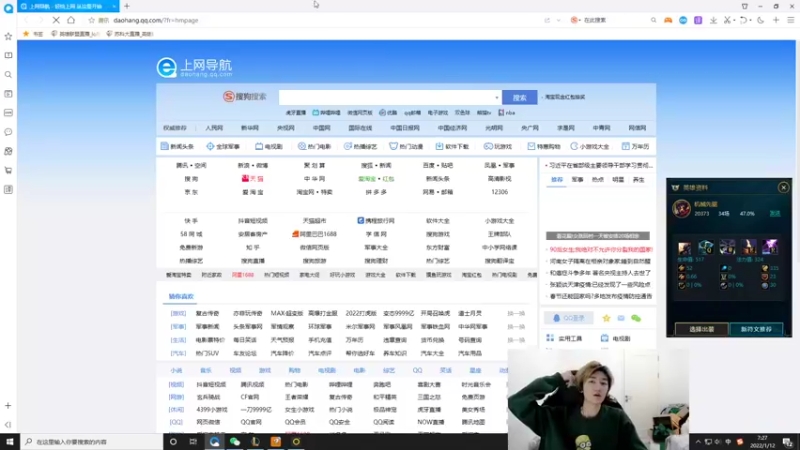
Task: Click the blue 搜索 search button
Action: [519, 97]
